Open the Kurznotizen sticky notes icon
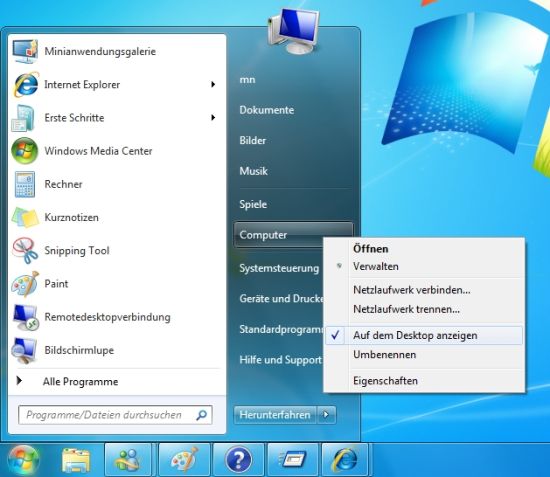 coord(25,217)
